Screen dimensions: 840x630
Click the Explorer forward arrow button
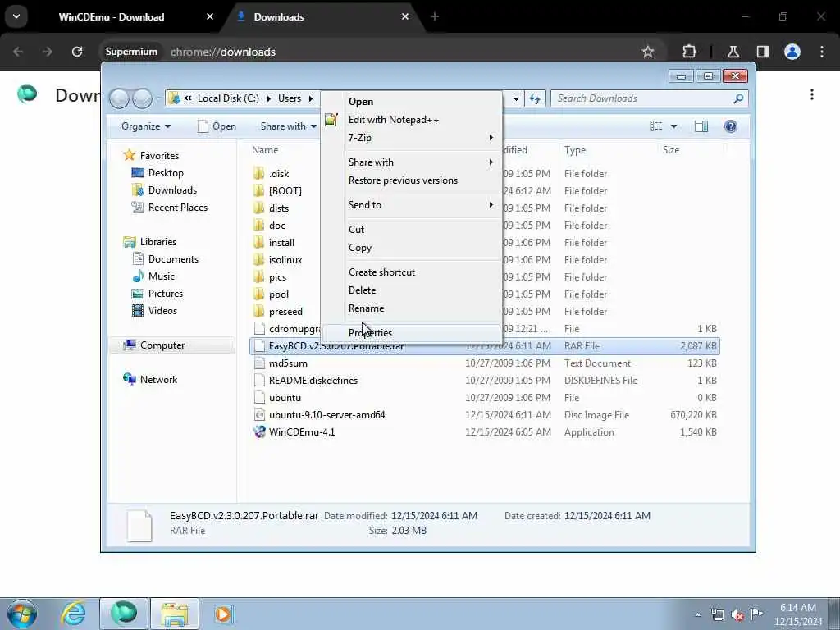[x=142, y=98]
